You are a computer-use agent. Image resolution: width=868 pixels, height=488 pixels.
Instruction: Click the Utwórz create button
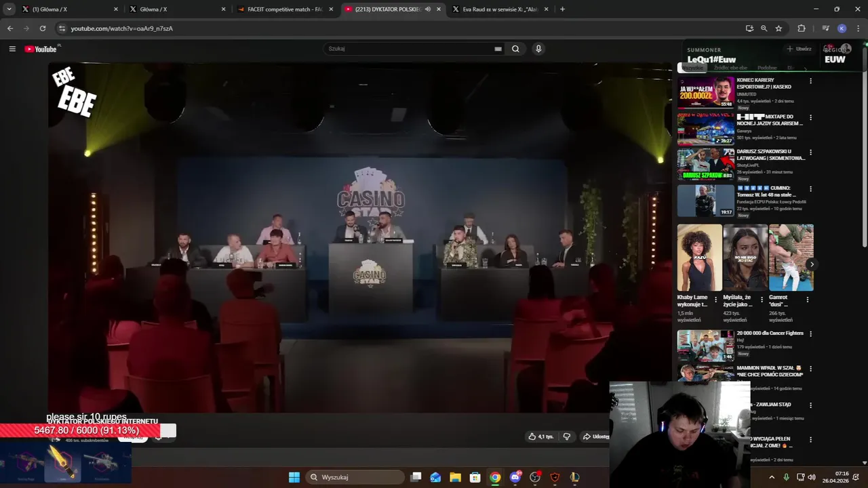coord(799,49)
